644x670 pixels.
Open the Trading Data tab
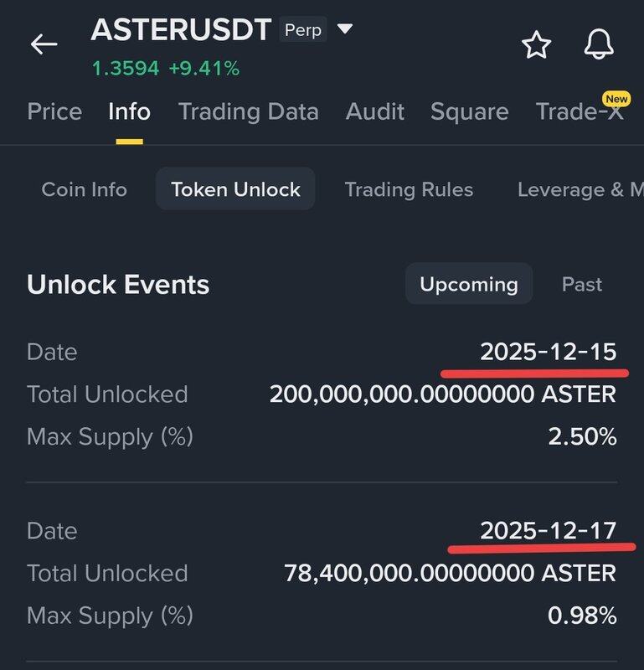click(x=248, y=111)
